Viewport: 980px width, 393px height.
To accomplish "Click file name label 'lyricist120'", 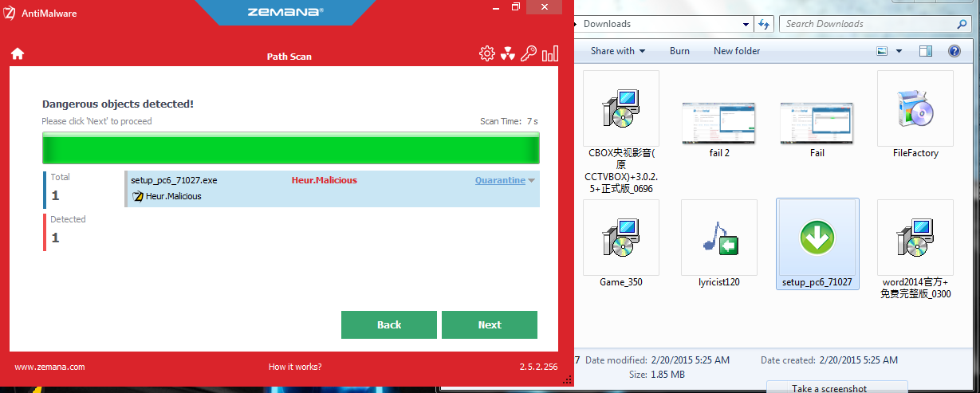I will click(x=719, y=282).
